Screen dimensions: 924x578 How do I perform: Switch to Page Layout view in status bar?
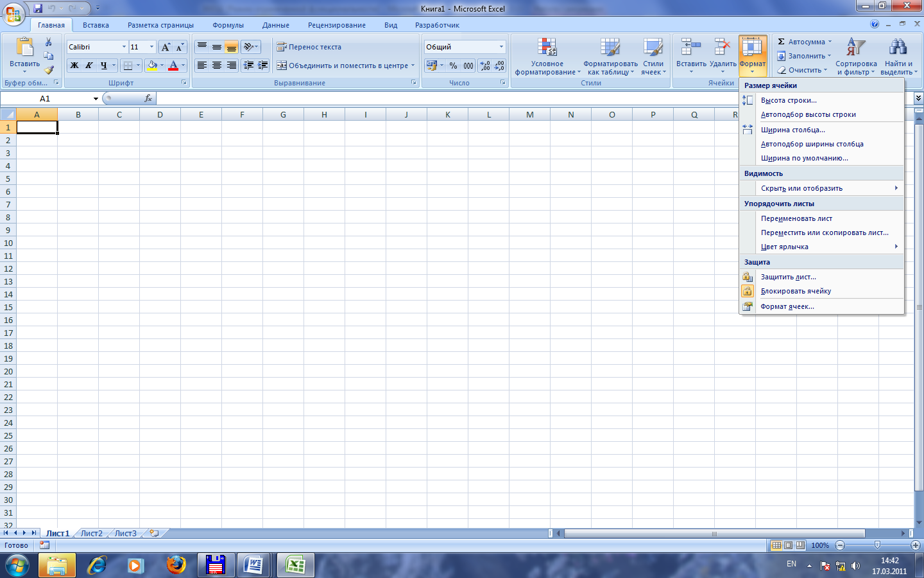[x=789, y=545]
